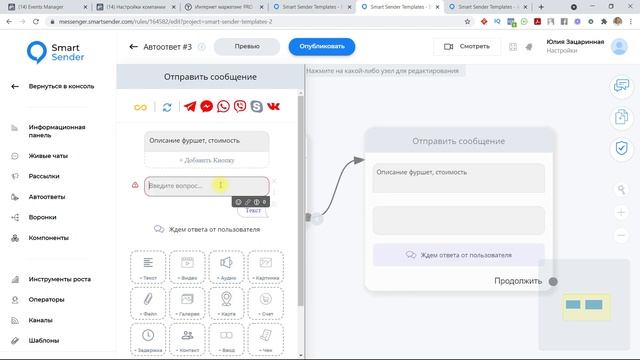Click the Продолжить output connector dot
Image resolution: width=640 pixels, height=360 pixels.
tap(553, 281)
